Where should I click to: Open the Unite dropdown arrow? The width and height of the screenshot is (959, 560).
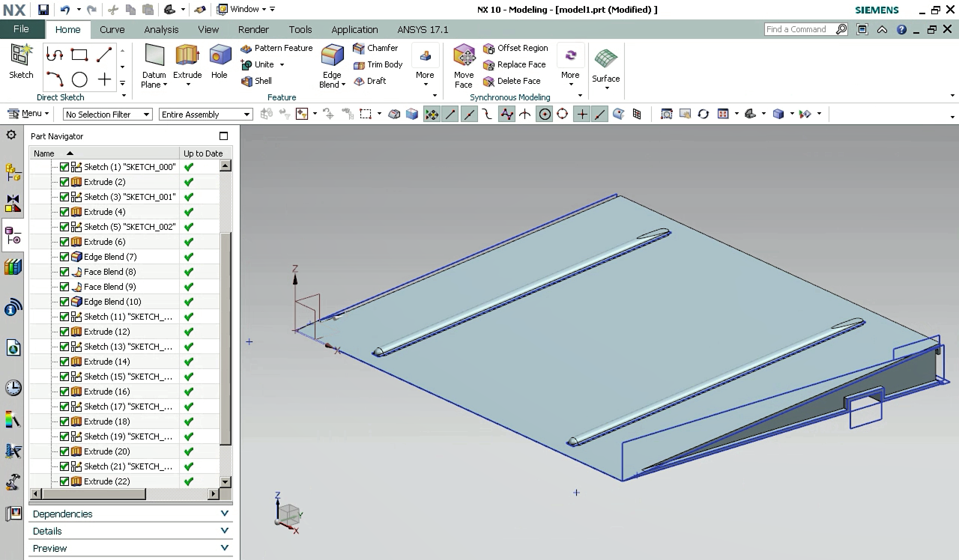point(282,65)
